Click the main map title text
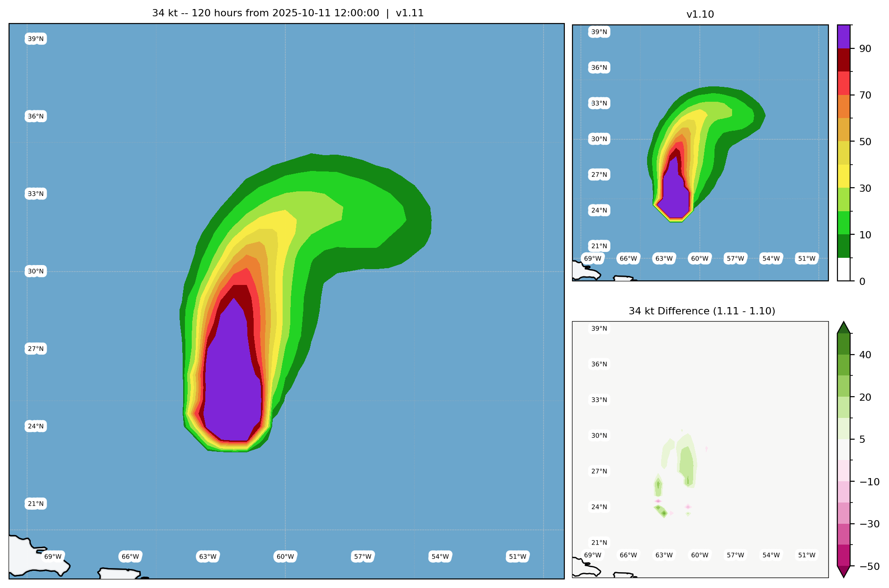889x588 pixels. (x=288, y=13)
